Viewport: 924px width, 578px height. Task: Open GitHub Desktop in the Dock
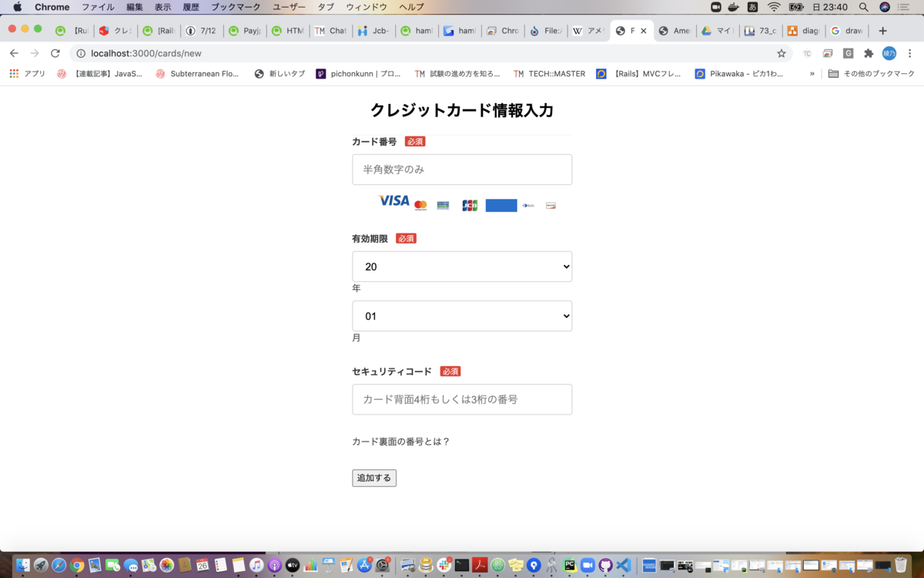606,566
